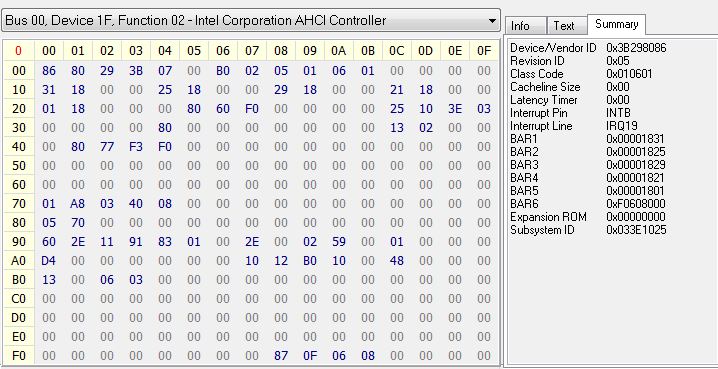
Task: Click byte 21 in row 10
Action: [397, 90]
